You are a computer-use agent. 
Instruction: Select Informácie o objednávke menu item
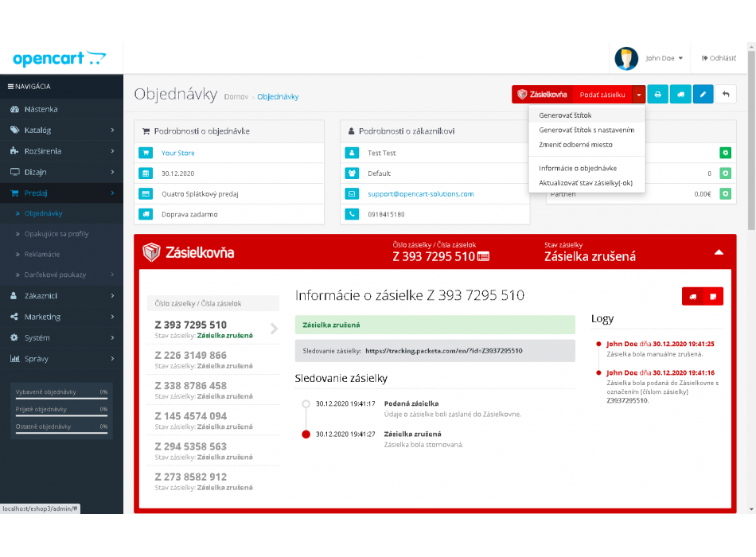point(586,169)
